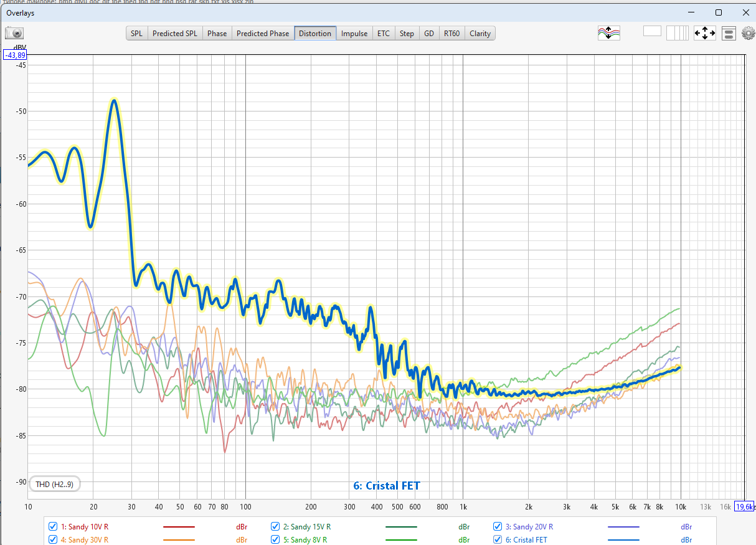Click the '5: Sandy 8V R' legend label

(305, 540)
